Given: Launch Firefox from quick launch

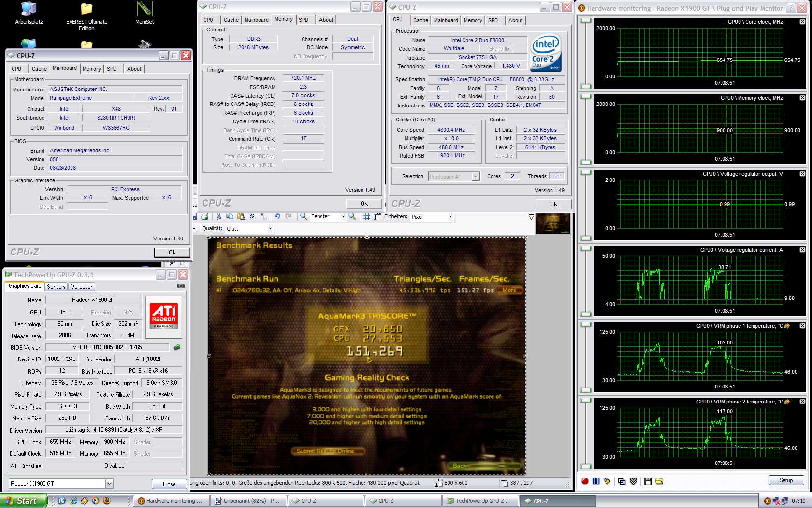Looking at the screenshot, I should pos(107,501).
